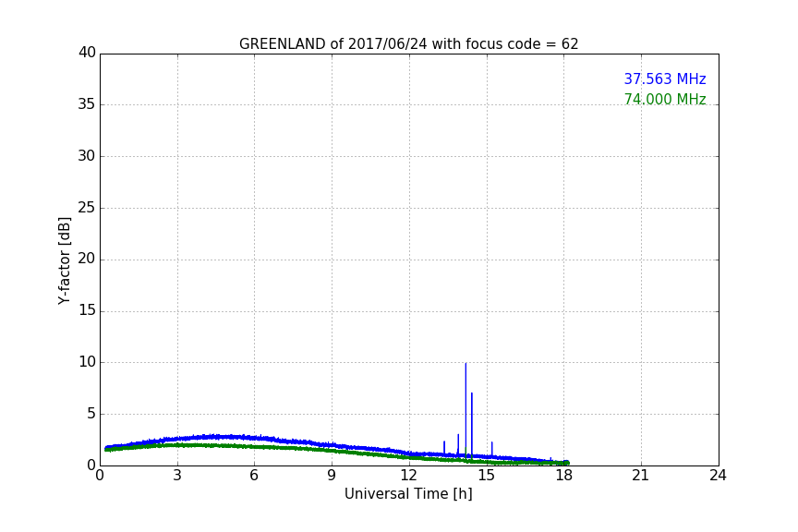798x532 pixels.
Task: Click y-axis tick label 10
Action: 87,362
